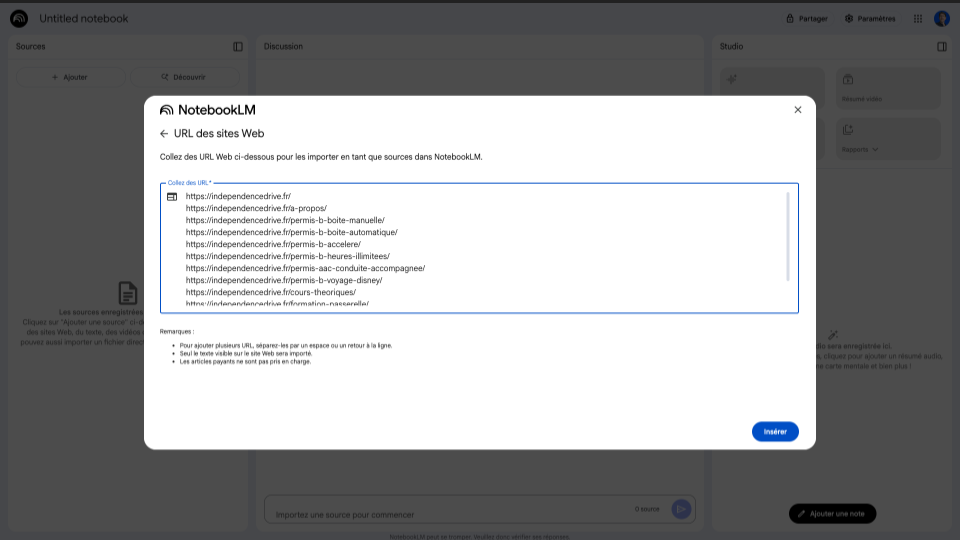Click the magic wand icon in Studio
This screenshot has height=540, width=960.
[x=833, y=335]
